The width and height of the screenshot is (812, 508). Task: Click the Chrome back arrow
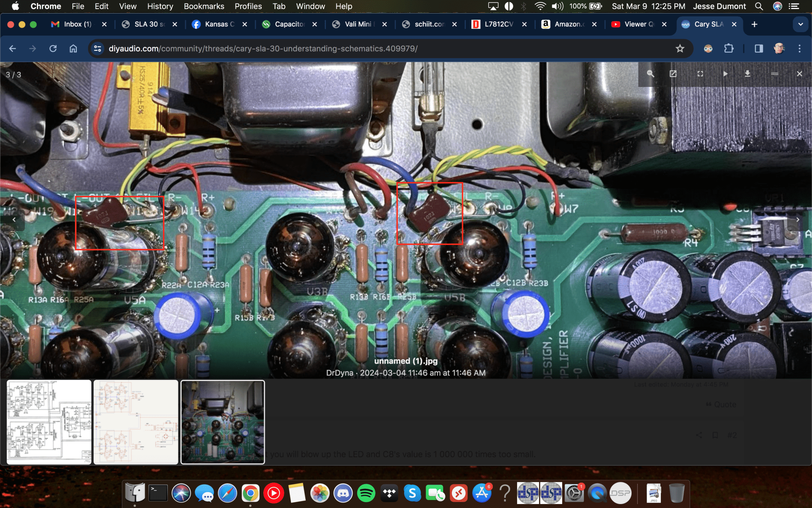12,48
